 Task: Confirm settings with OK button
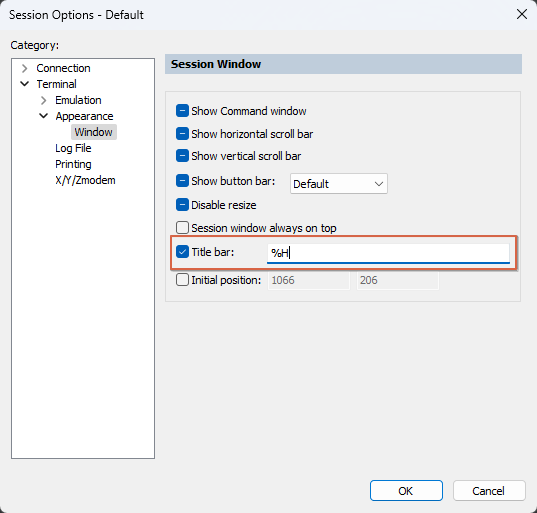[406, 491]
